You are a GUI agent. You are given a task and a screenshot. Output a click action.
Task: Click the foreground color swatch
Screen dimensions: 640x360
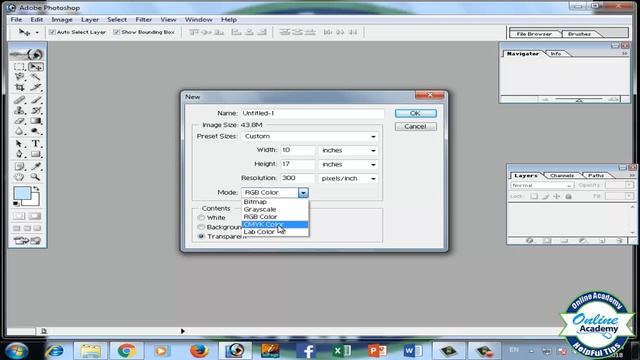[22, 193]
